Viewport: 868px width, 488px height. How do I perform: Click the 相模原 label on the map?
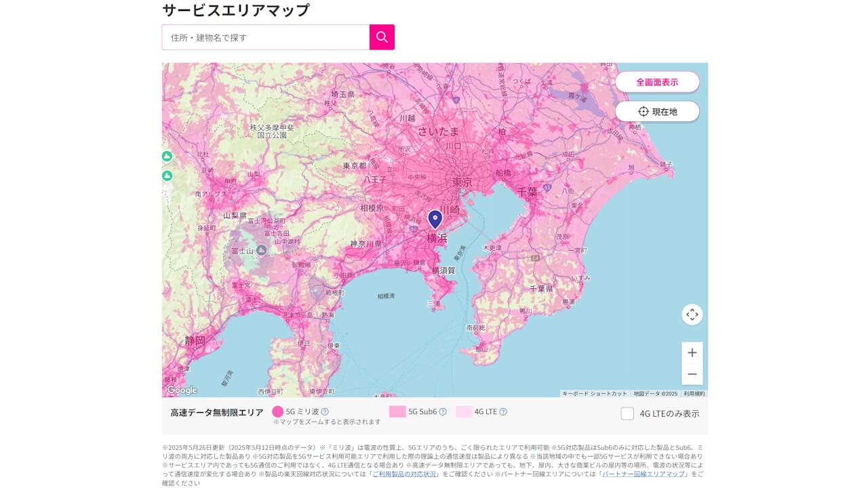click(372, 207)
